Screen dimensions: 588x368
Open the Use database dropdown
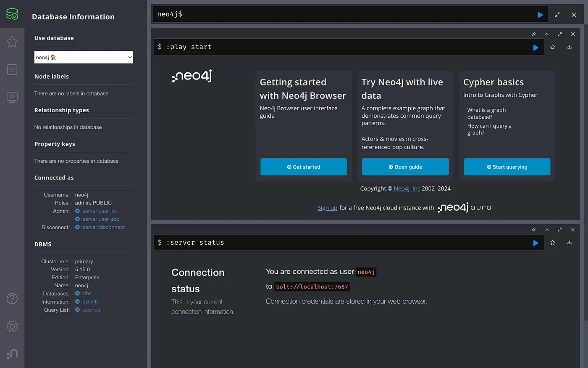click(84, 57)
